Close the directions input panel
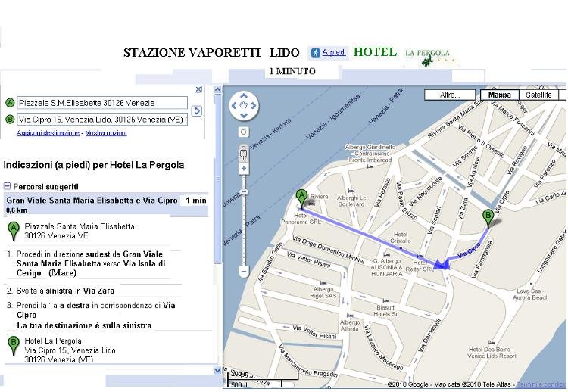The image size is (568, 392). pyautogui.click(x=198, y=89)
